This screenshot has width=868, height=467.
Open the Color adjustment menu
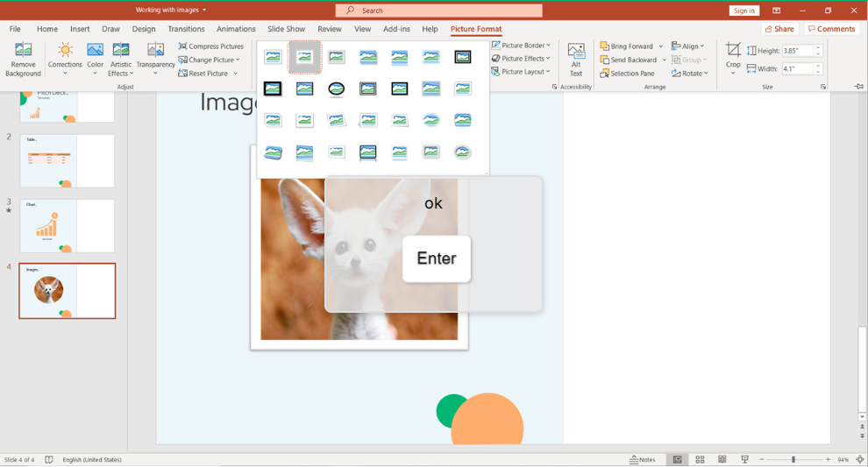96,60
